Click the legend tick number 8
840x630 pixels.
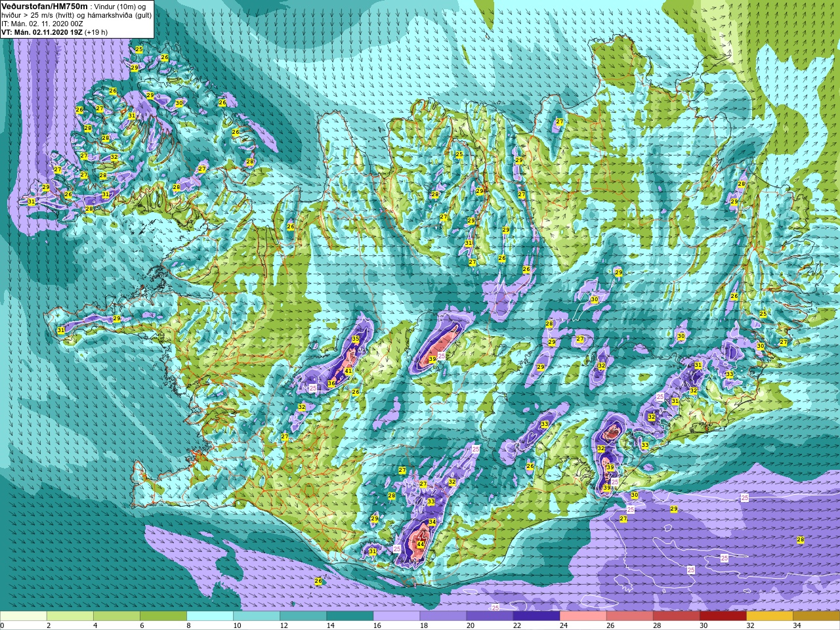(x=189, y=625)
